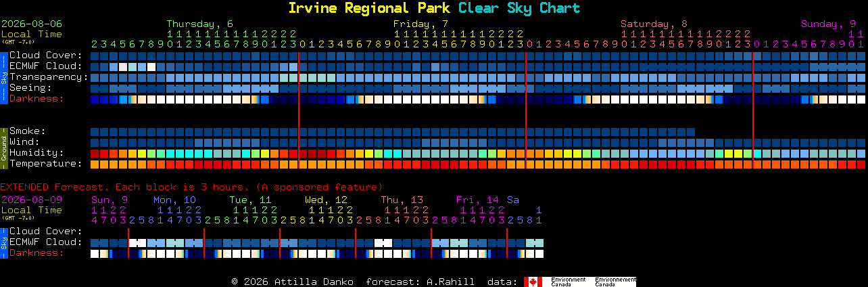This screenshot has height=287, width=868.
Task: Click the 'Wind:' row label
Action: [x=24, y=142]
